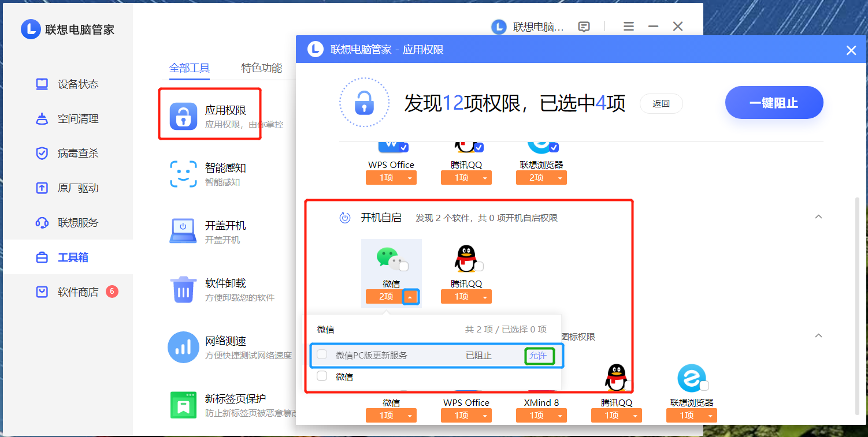Uncheck the checked 联想浏览器 checkbox
Viewport: 868px width, 437px height.
554,147
